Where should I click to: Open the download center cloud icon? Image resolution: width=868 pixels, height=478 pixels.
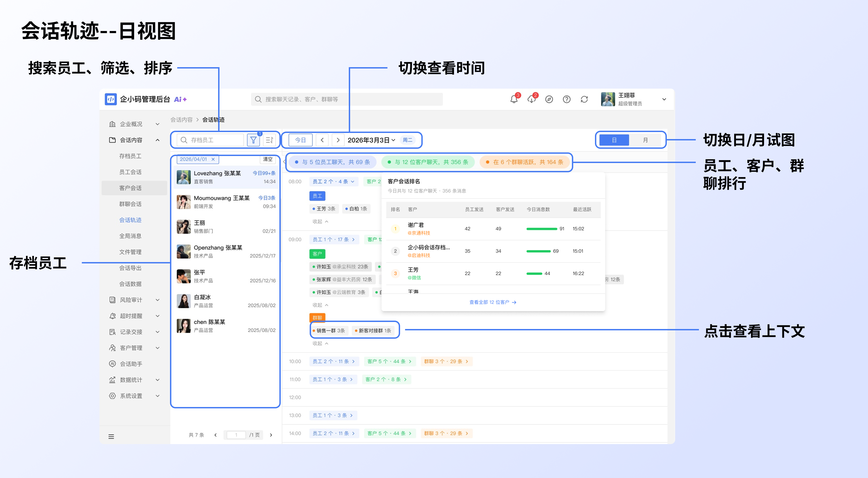531,99
